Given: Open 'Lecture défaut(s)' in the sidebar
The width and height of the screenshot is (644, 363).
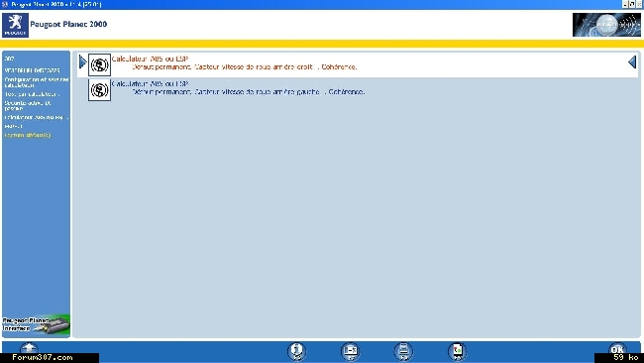Looking at the screenshot, I should click(28, 135).
